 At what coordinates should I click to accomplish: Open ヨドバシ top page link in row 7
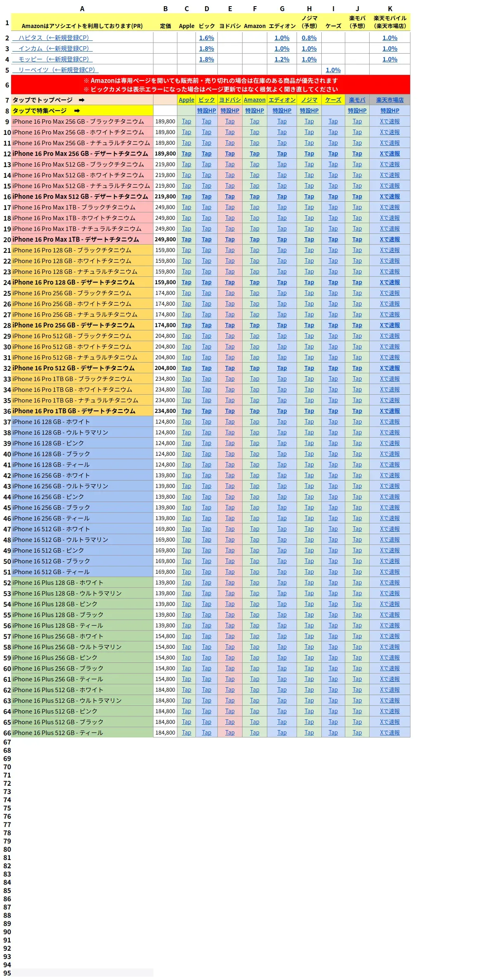[230, 100]
